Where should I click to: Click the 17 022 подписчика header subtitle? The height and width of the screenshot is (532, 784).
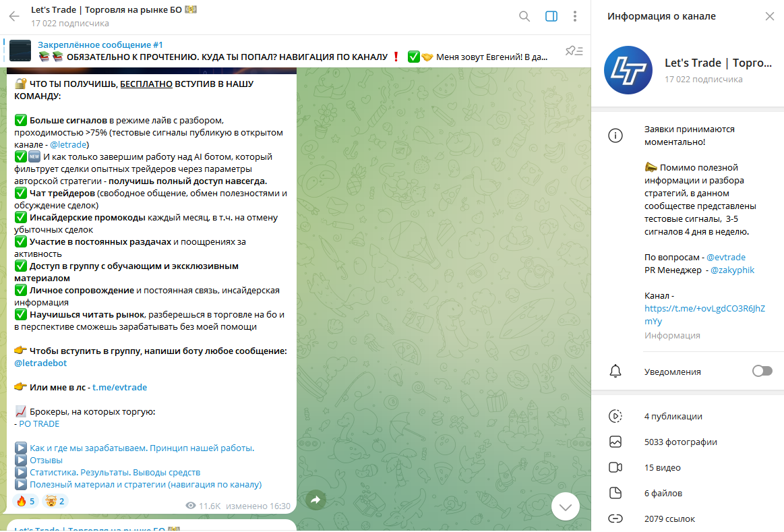(70, 24)
